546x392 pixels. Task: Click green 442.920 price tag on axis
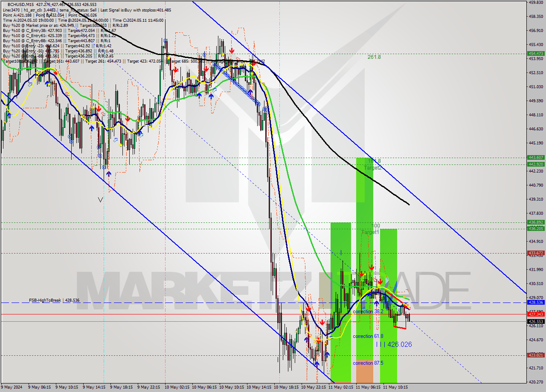pyautogui.click(x=536, y=164)
